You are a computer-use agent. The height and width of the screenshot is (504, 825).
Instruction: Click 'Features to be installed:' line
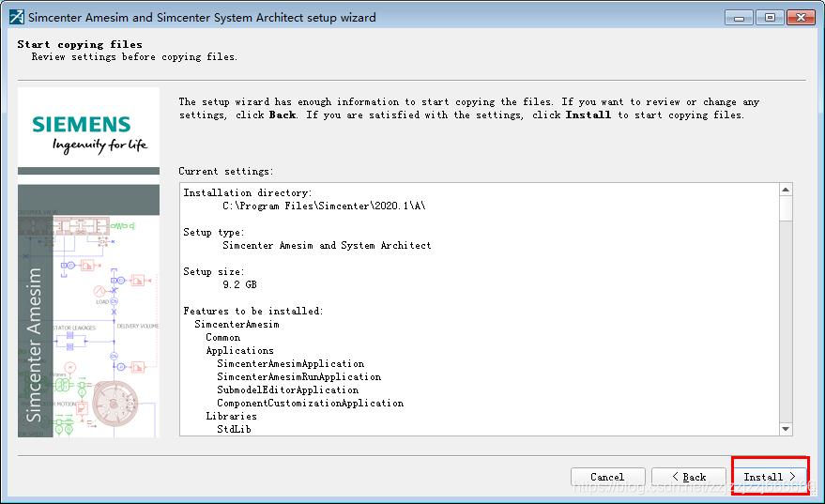pyautogui.click(x=253, y=311)
